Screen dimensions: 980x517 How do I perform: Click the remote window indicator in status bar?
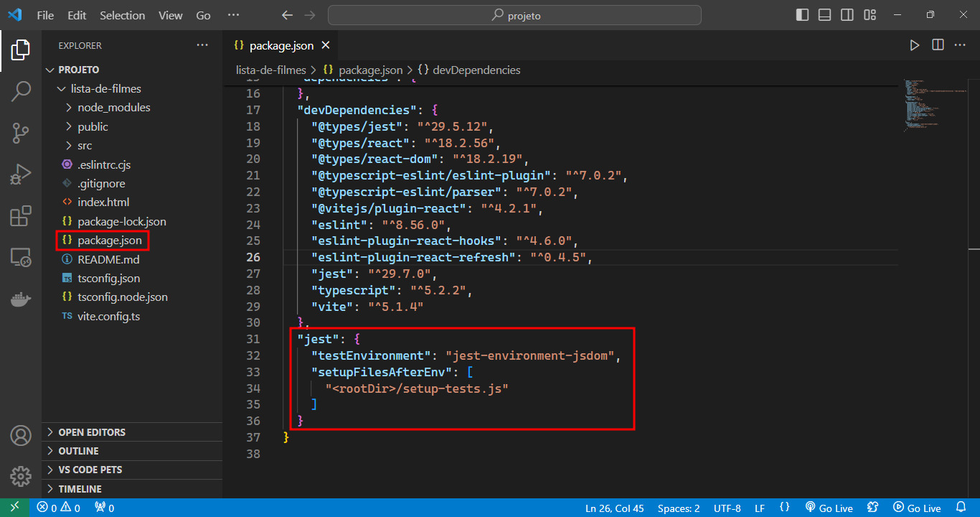pyautogui.click(x=14, y=508)
